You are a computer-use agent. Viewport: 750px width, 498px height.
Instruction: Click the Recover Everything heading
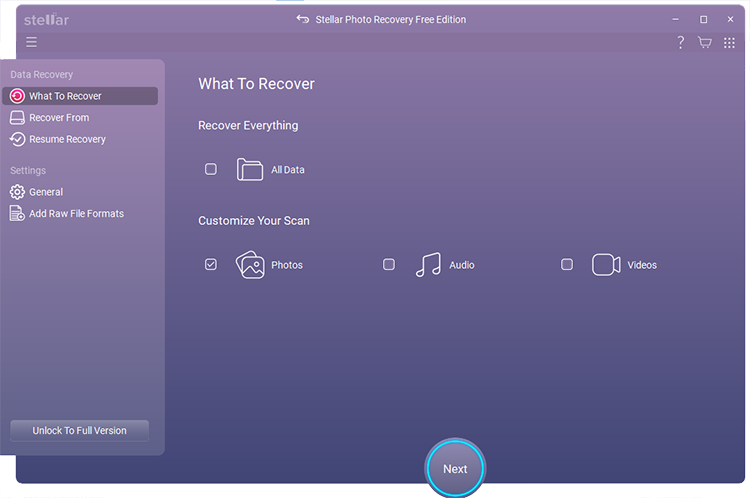[x=248, y=125]
